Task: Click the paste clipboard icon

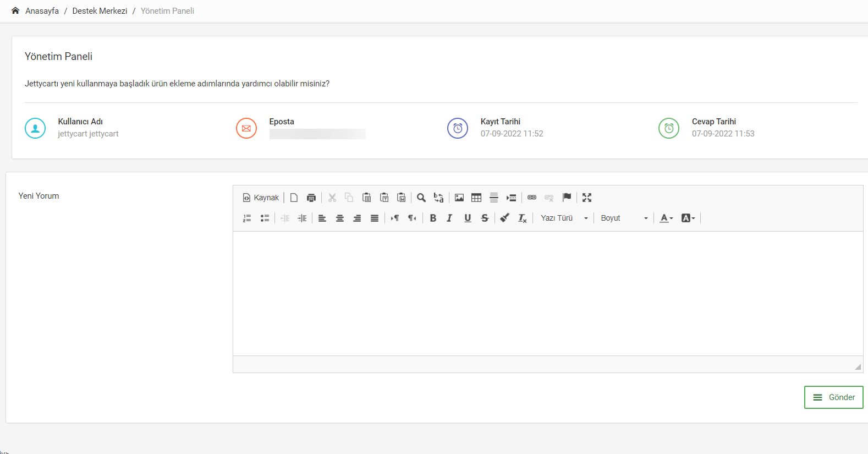Action: [x=367, y=198]
